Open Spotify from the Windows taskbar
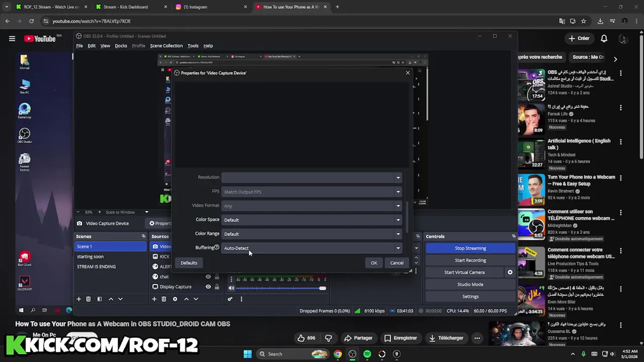644x362 pixels. pos(367,354)
